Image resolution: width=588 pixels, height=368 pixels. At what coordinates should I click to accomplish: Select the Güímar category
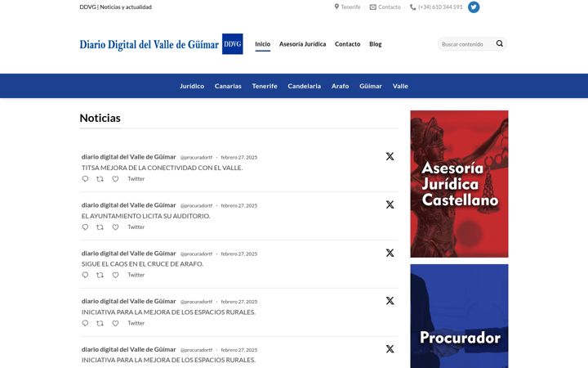pyautogui.click(x=371, y=86)
